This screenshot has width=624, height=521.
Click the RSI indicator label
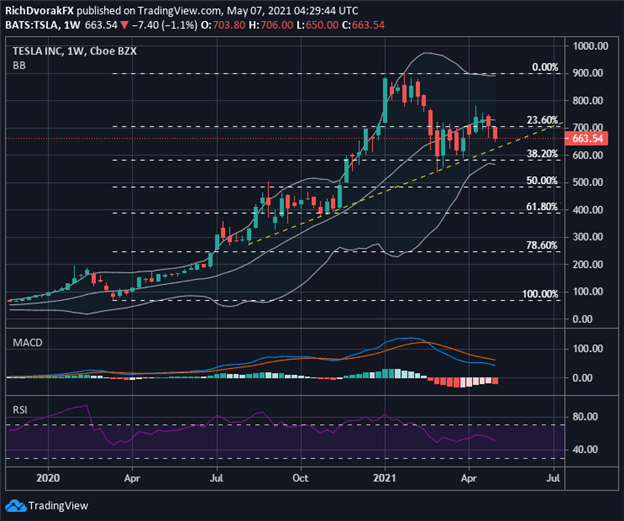20,410
